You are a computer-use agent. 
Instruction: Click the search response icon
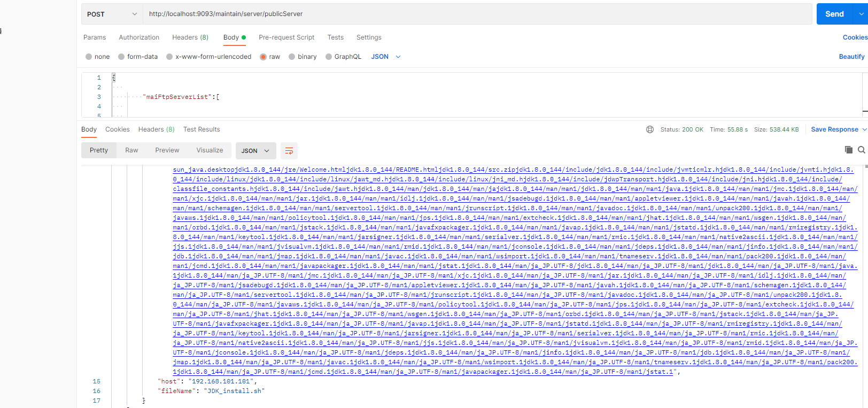[862, 150]
